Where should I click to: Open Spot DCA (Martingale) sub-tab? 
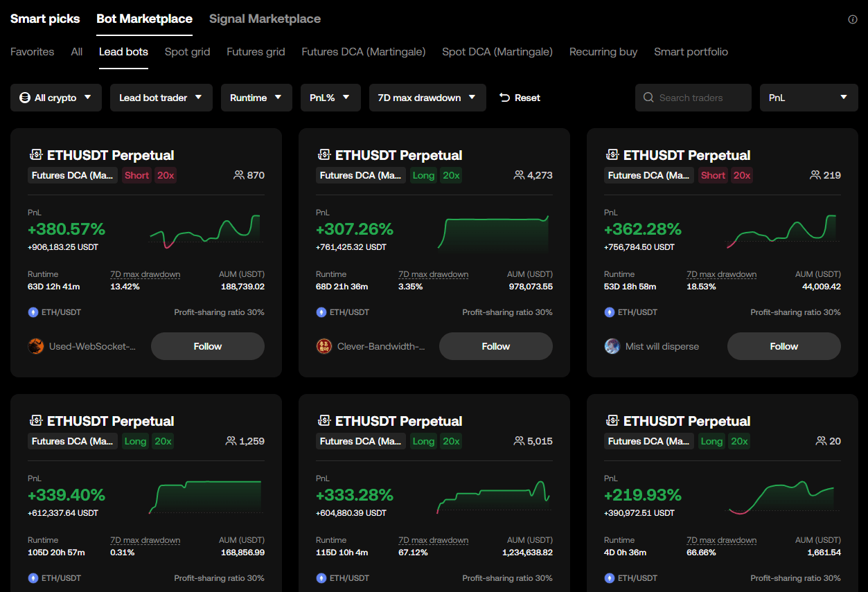497,52
